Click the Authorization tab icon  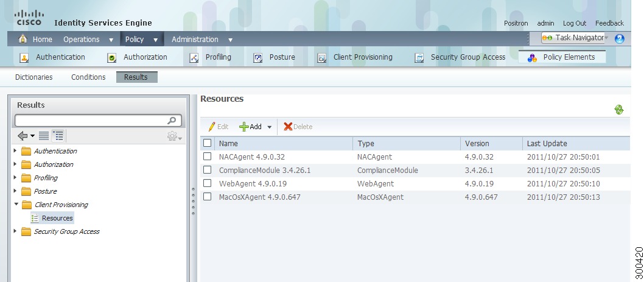(112, 58)
